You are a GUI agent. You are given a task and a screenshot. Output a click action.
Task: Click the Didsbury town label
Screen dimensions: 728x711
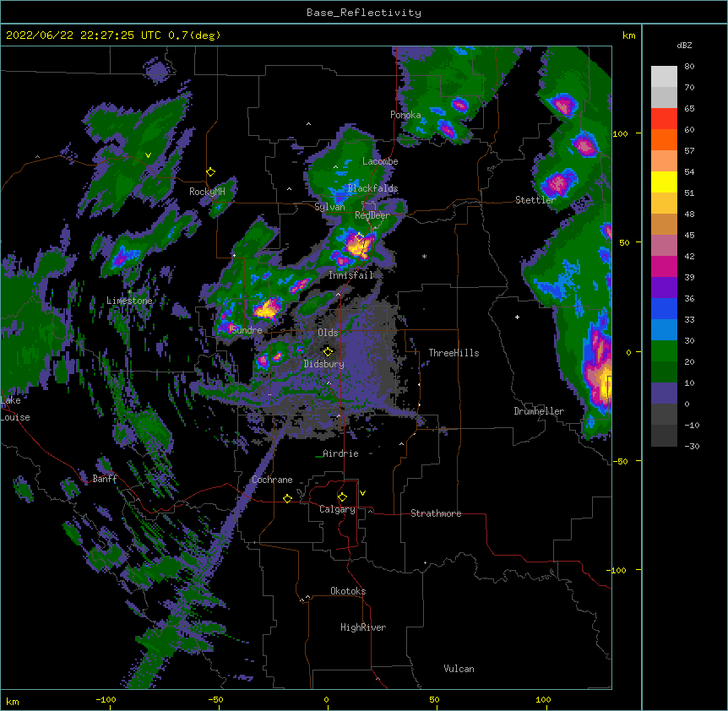(x=324, y=364)
